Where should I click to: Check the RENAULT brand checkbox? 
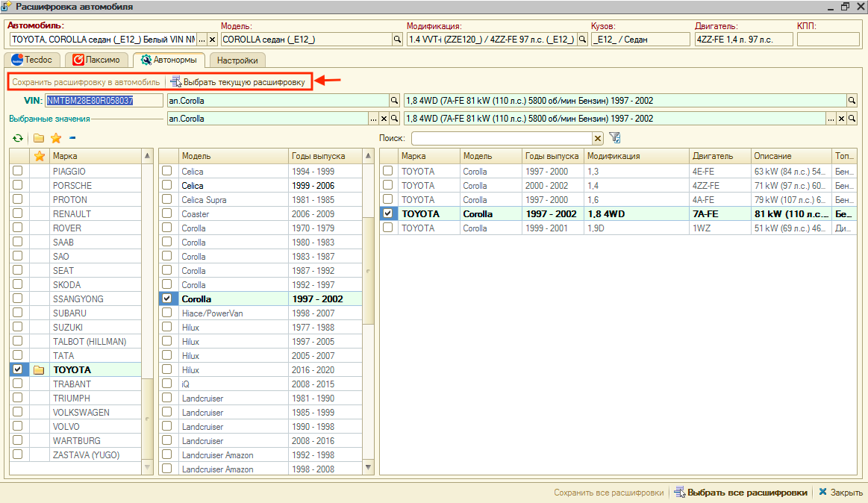coord(18,213)
